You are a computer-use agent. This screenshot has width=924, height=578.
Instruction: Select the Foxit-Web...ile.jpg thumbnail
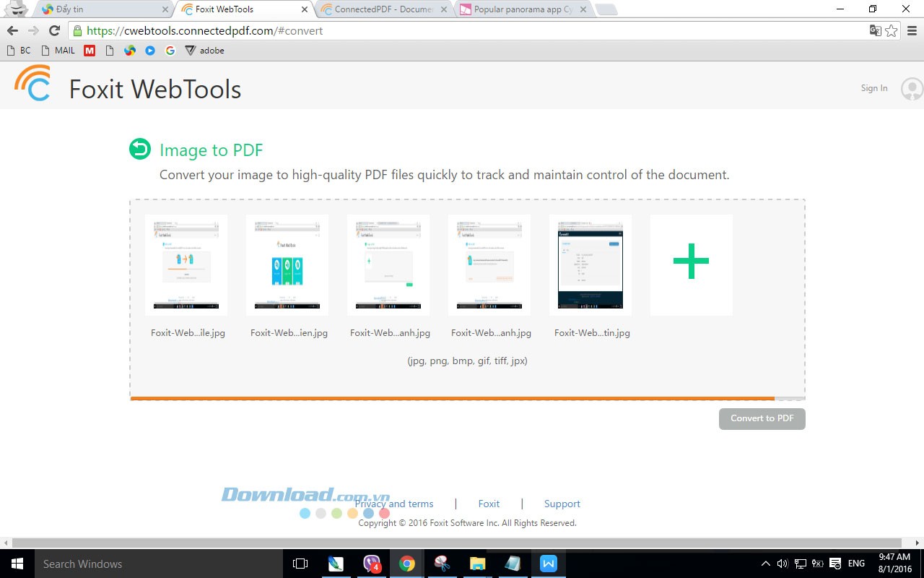(186, 264)
